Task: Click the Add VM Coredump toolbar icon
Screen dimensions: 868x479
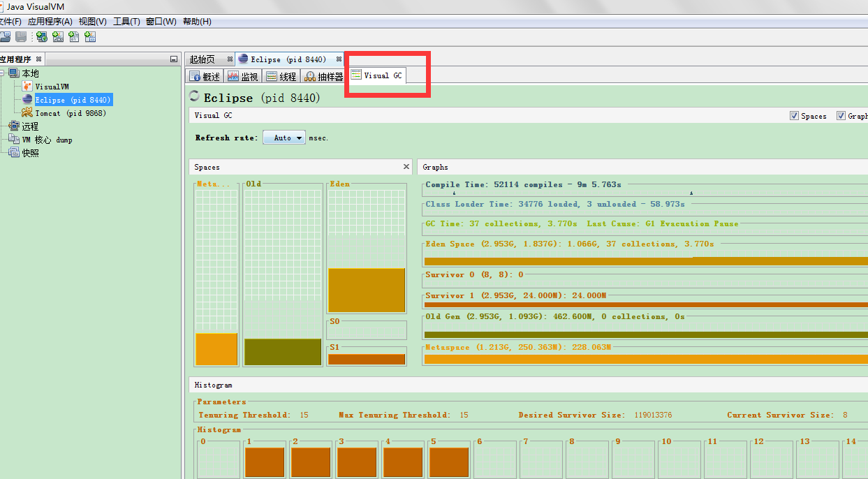Action: pyautogui.click(x=74, y=36)
